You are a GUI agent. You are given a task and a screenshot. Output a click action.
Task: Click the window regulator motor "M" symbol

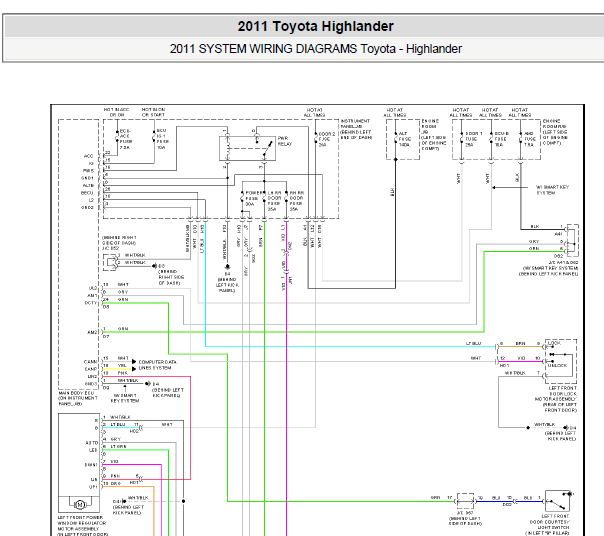point(80,504)
